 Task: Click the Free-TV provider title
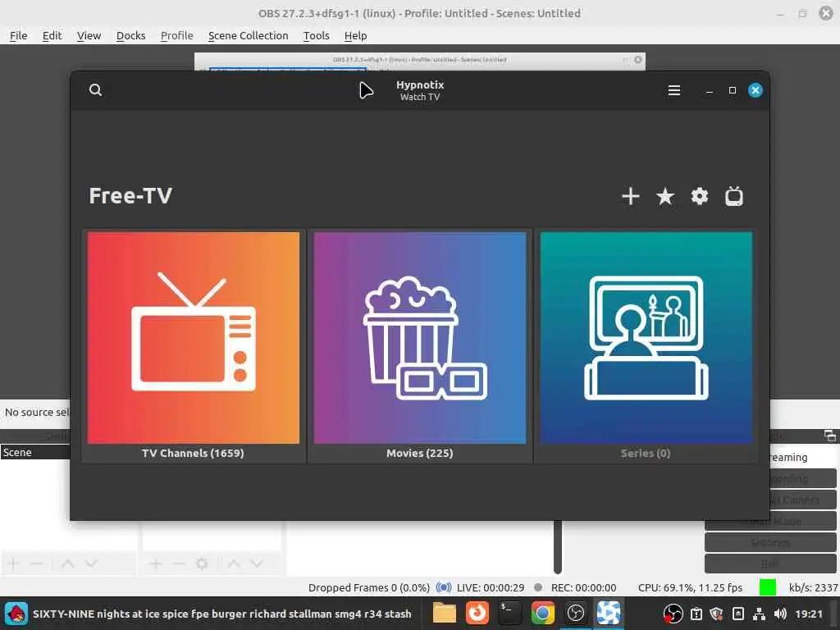tap(130, 195)
